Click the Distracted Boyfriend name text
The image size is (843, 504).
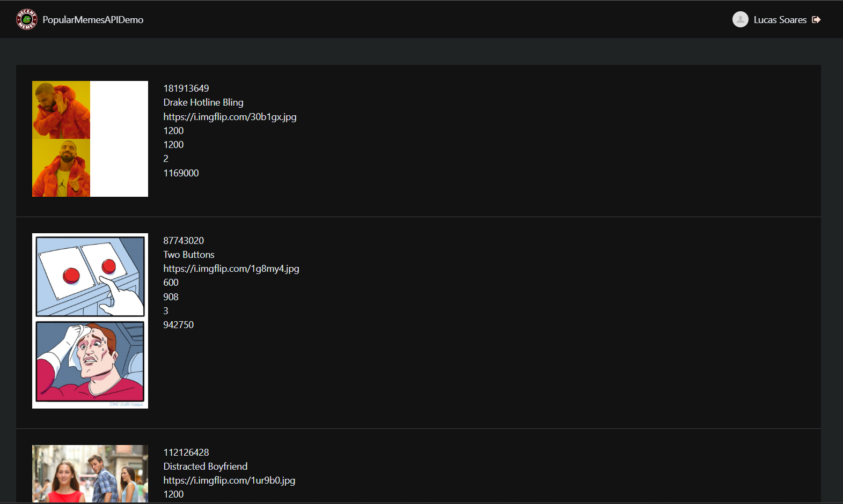pos(206,466)
